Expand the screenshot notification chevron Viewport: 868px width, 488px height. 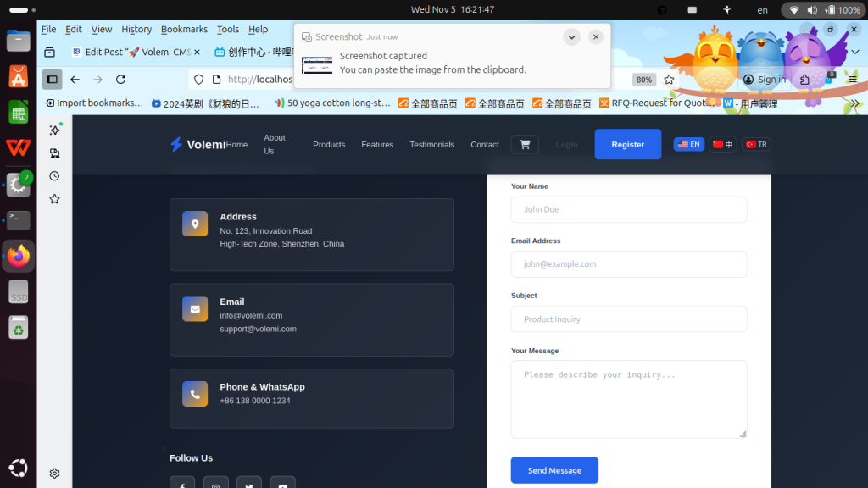571,37
